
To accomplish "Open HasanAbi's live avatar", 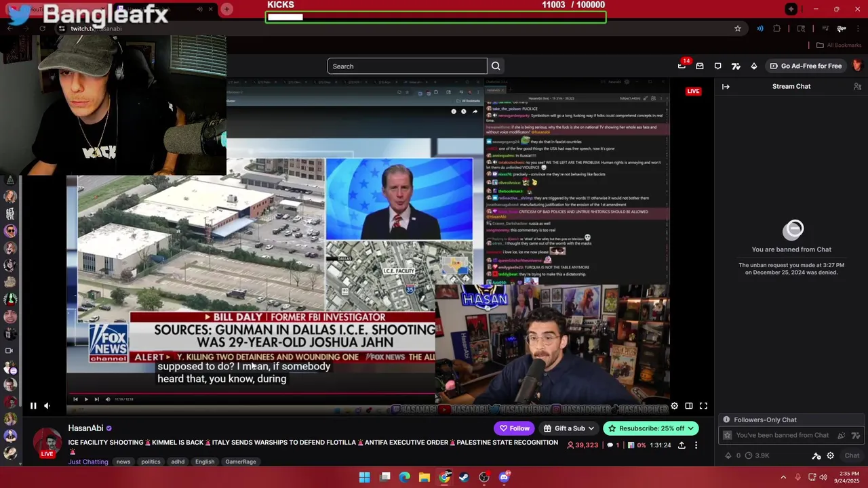I will pos(47,442).
